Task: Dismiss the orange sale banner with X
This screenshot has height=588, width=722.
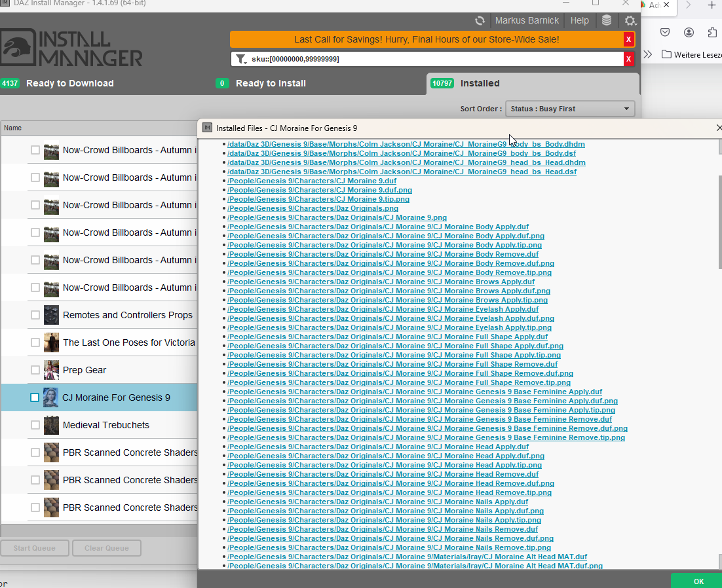Action: pos(628,39)
